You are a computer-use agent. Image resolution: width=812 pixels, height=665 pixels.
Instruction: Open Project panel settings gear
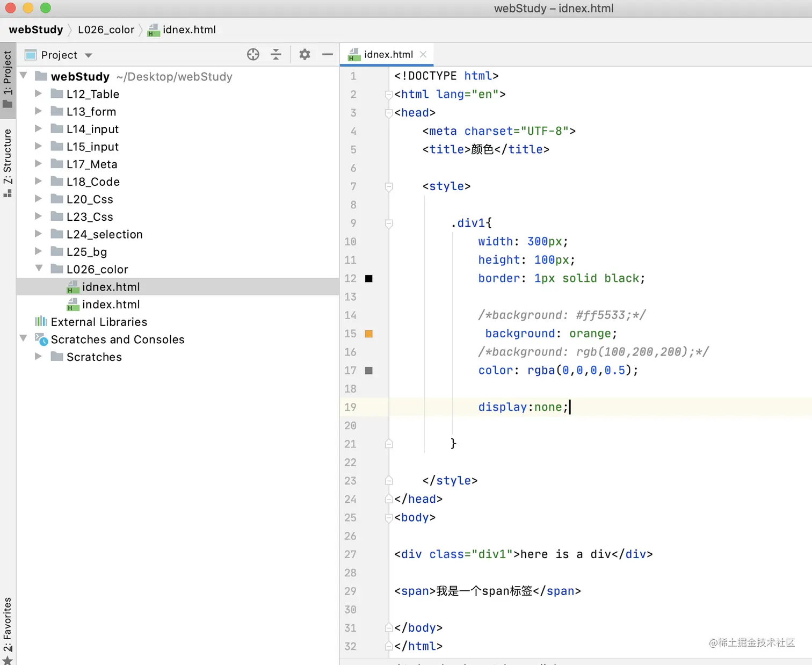[x=305, y=55]
